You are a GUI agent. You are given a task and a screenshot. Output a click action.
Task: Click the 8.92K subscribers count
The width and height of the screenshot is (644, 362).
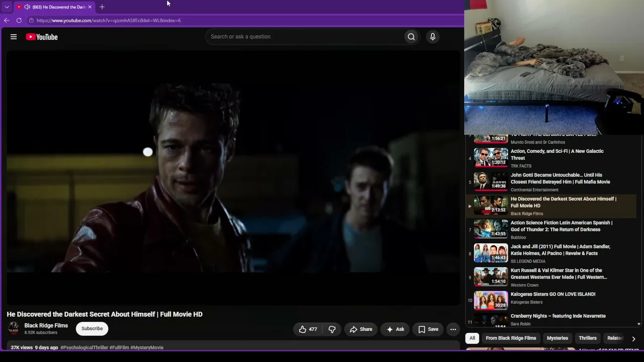point(41,333)
